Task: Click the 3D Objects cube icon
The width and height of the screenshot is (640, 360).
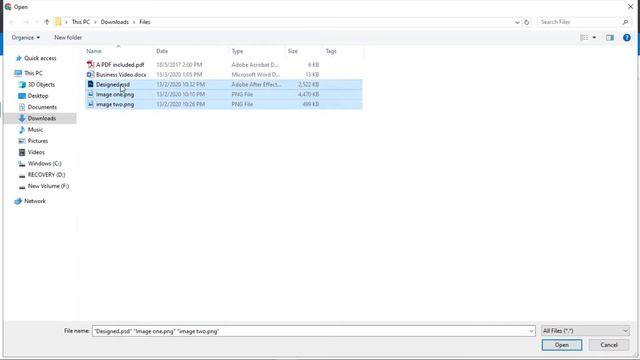Action: [22, 84]
